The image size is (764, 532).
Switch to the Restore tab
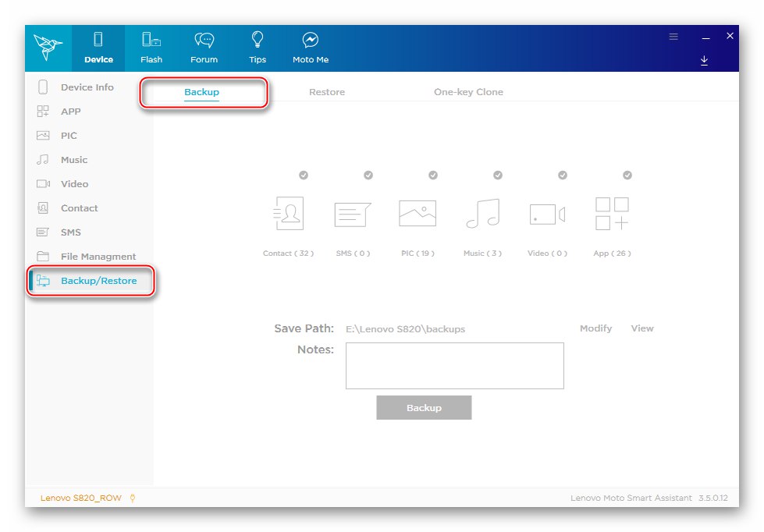point(327,92)
